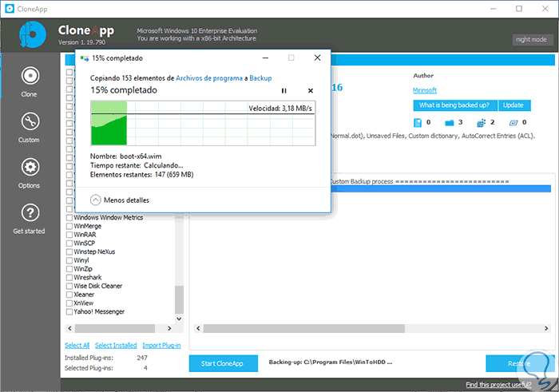This screenshot has width=559, height=392.
Task: Enable the Wise Disk Cleaner checkbox
Action: [69, 286]
